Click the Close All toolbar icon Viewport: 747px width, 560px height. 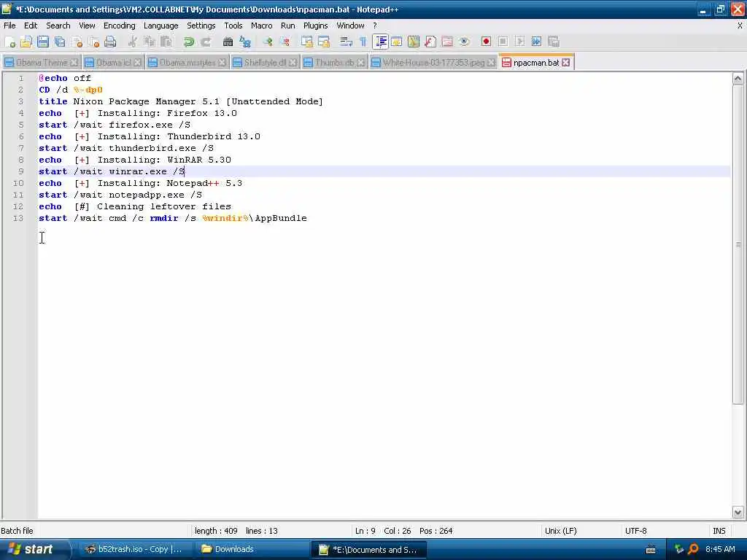coord(93,42)
